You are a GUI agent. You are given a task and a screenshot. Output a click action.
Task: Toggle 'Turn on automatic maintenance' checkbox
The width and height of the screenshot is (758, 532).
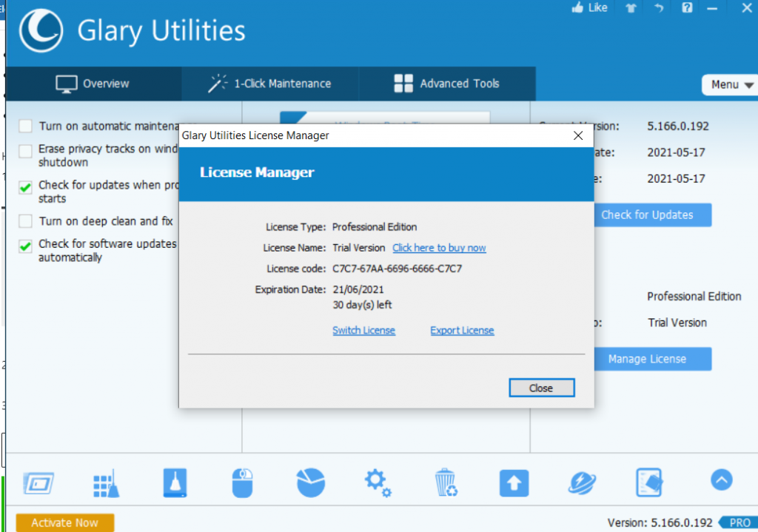(x=26, y=126)
